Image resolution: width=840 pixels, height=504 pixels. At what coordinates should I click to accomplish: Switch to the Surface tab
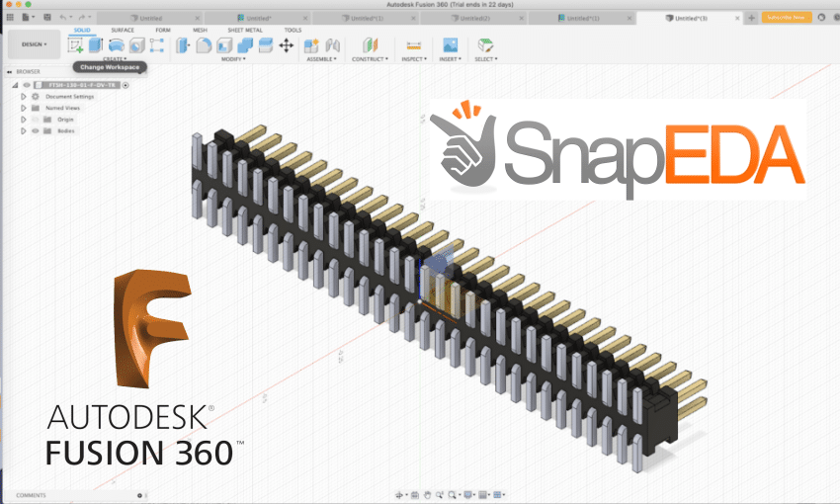click(123, 30)
